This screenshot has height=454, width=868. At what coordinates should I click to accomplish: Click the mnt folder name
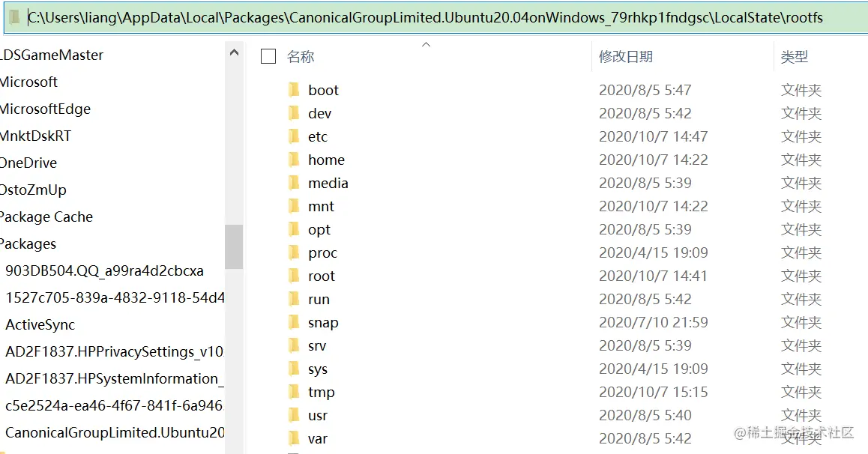coord(321,206)
